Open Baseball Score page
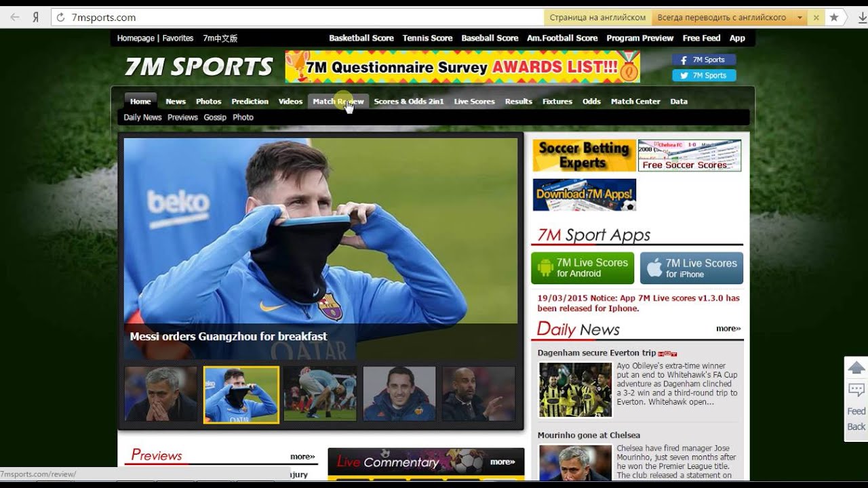This screenshot has width=868, height=488. pyautogui.click(x=490, y=38)
